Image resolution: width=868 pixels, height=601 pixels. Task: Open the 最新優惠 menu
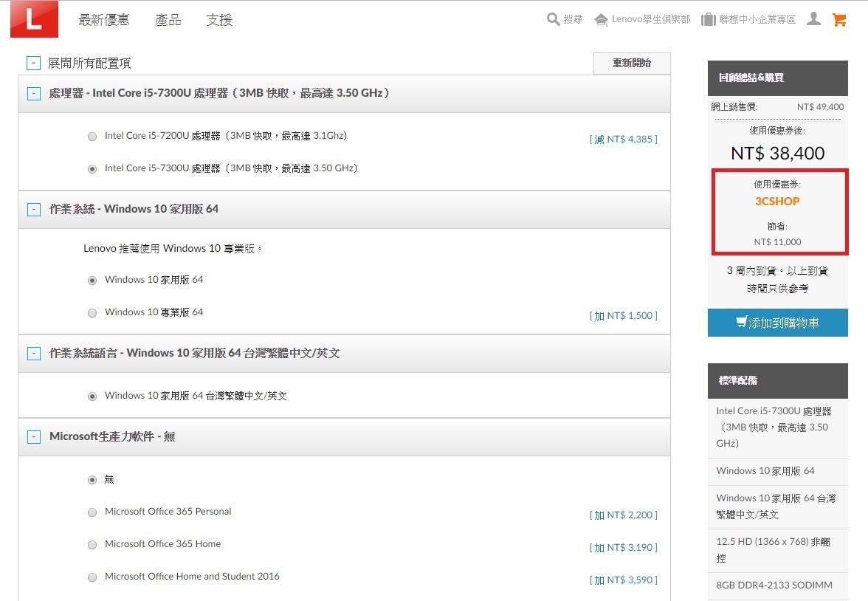click(104, 20)
